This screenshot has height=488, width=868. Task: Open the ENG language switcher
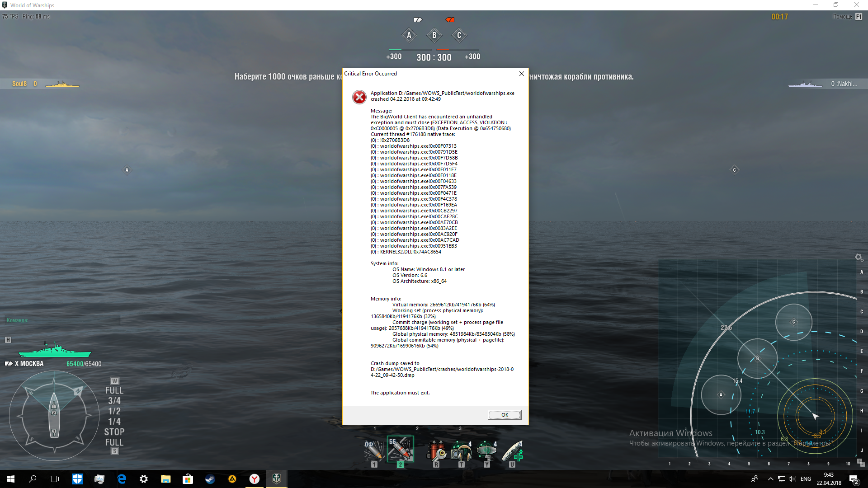coord(806,479)
